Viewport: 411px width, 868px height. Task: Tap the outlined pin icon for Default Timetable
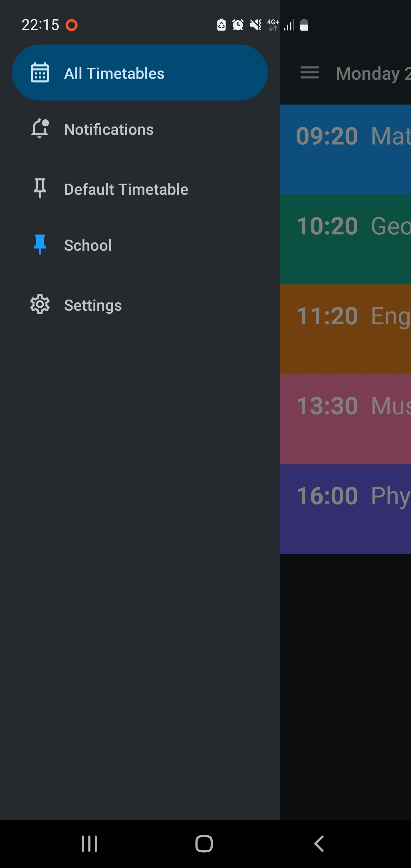tap(40, 188)
